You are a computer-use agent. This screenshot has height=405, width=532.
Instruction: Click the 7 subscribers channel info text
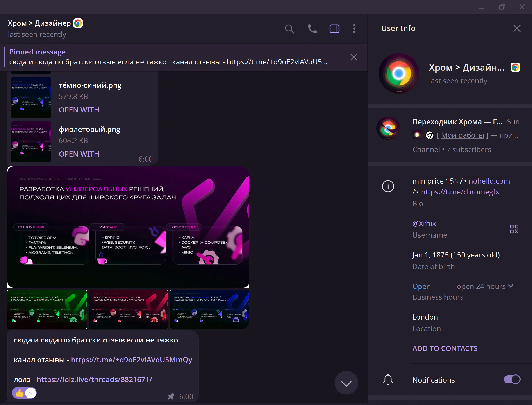click(452, 149)
